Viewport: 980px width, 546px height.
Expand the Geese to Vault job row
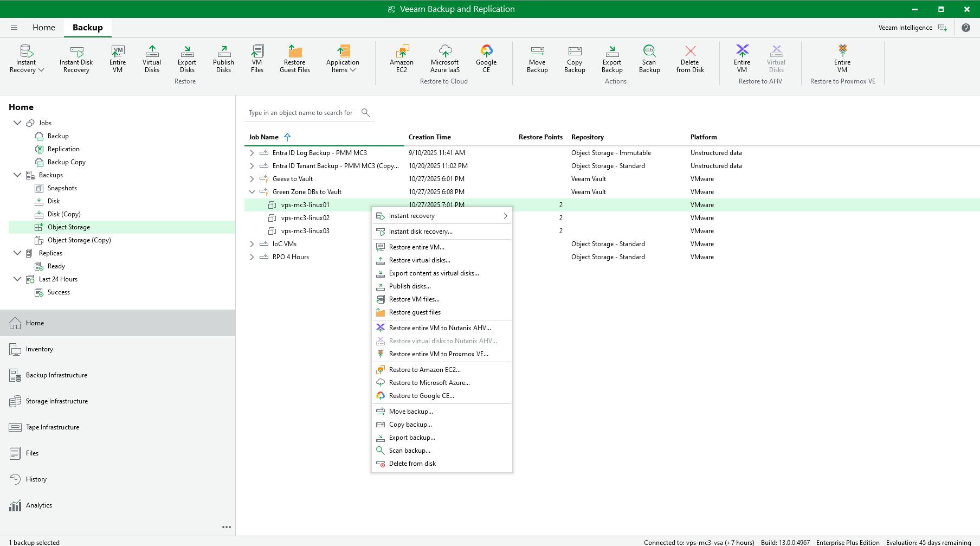pos(252,179)
